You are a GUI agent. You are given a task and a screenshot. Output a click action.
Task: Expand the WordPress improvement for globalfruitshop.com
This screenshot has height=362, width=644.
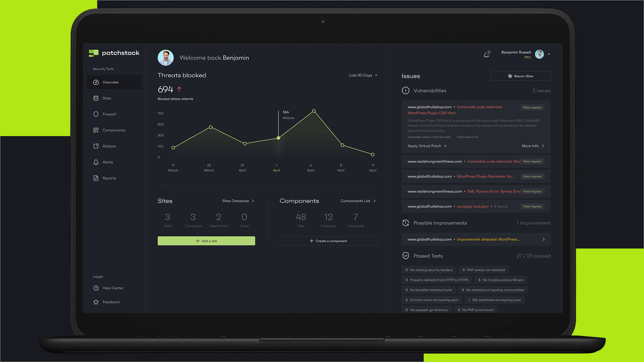click(x=543, y=239)
